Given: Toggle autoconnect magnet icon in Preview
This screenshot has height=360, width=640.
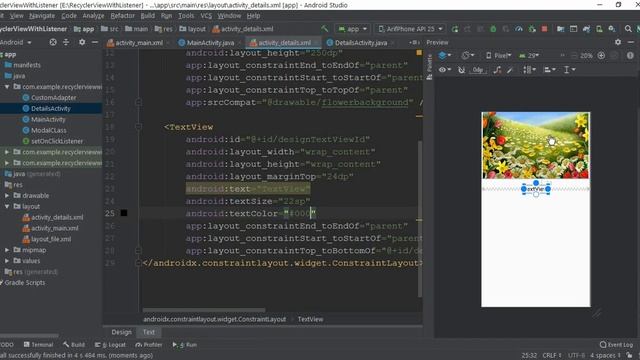Looking at the screenshot, I should point(461,70).
